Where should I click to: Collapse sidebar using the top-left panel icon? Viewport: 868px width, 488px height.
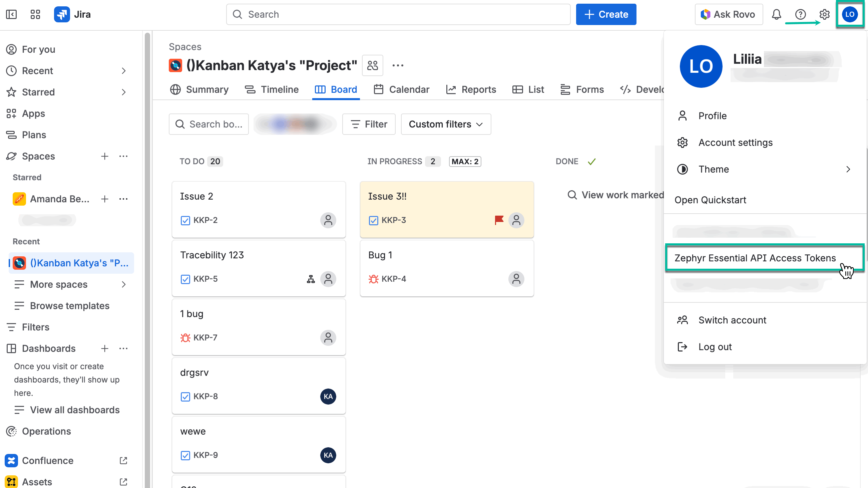11,14
